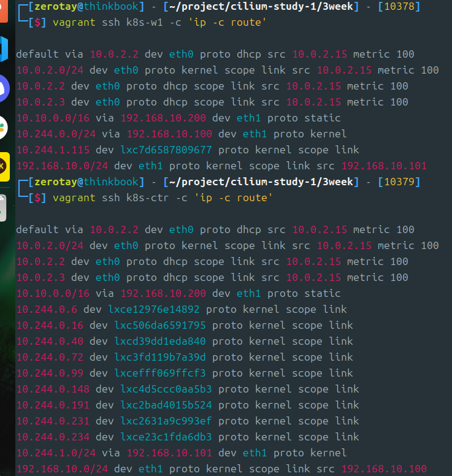Open the orange app icon atop the dock
This screenshot has height=476, width=452.
(x=4, y=10)
